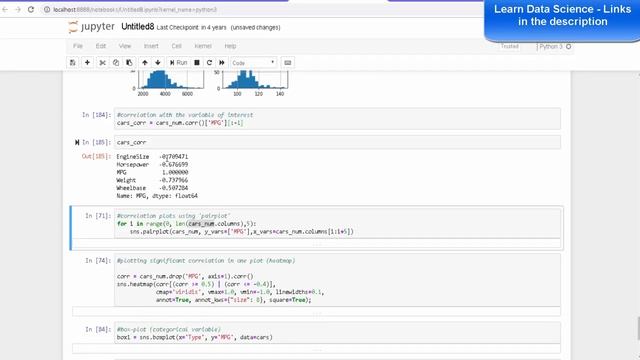Open the View menu
This screenshot has width=640, height=360.
pos(125,46)
